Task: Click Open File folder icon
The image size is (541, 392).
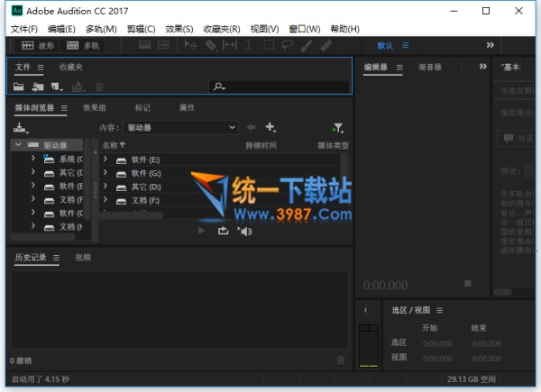Action: click(19, 87)
